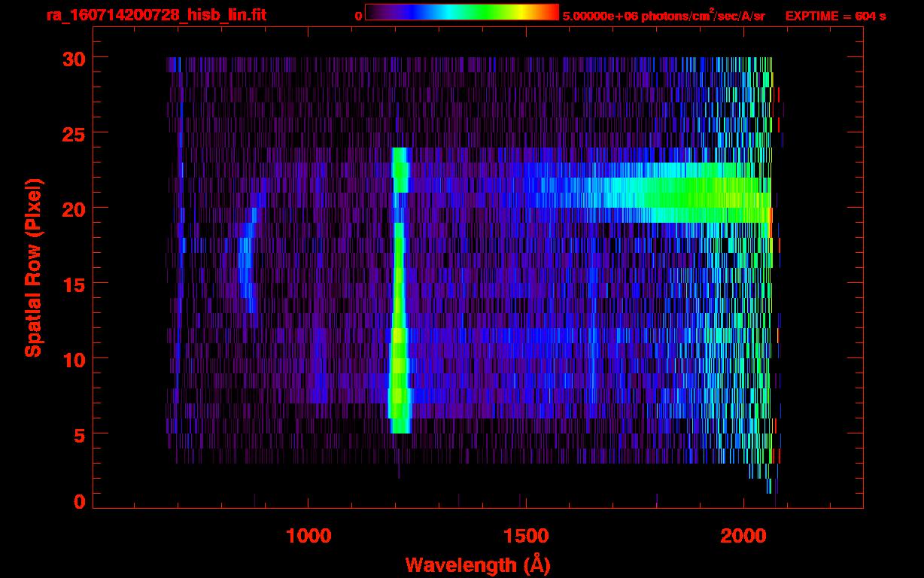
Task: Click the EXPTIME = 604 s text
Action: click(x=835, y=16)
